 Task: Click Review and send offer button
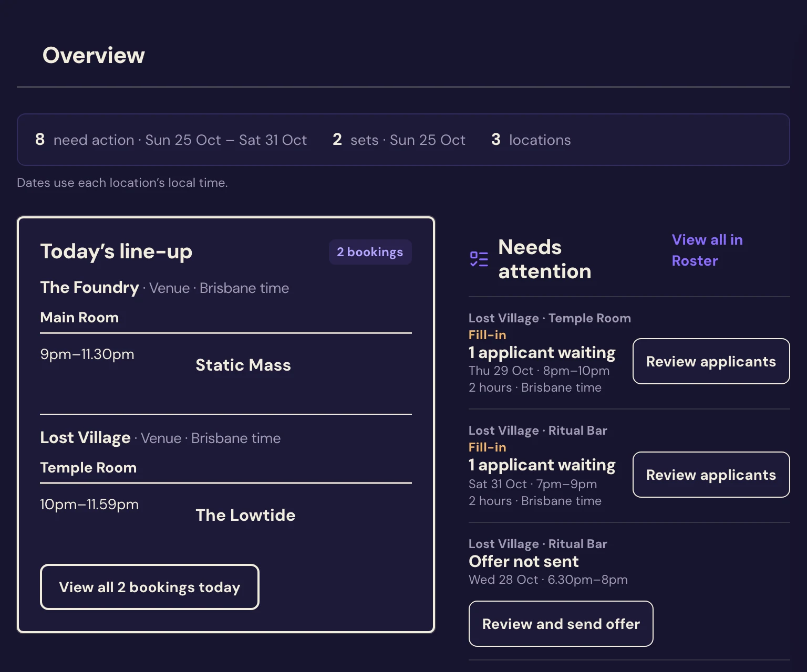[561, 624]
